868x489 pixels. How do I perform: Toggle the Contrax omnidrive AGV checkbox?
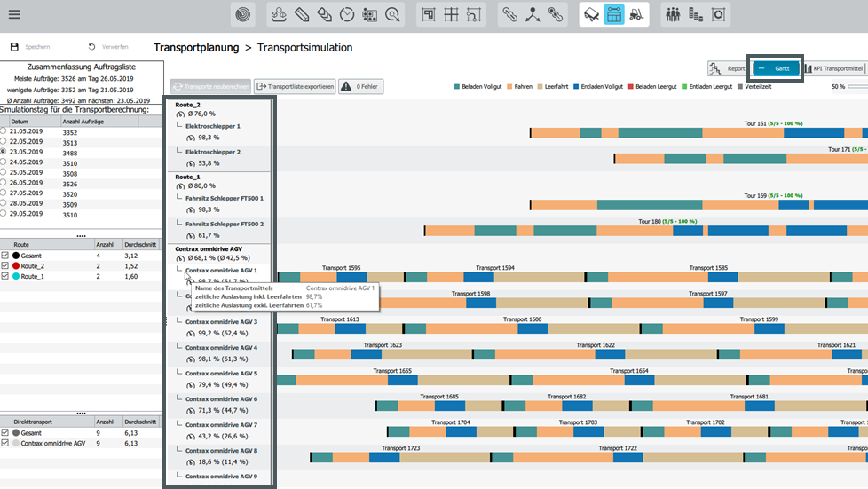pyautogui.click(x=5, y=443)
